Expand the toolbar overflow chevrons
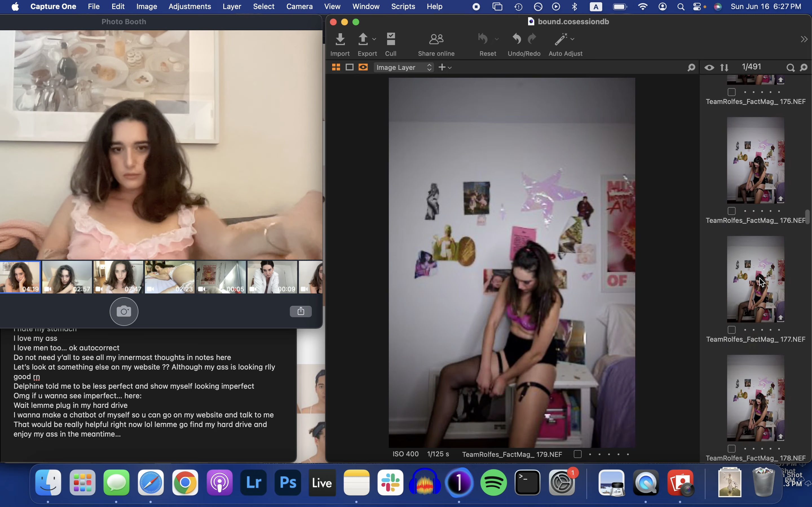812x507 pixels. [x=804, y=39]
